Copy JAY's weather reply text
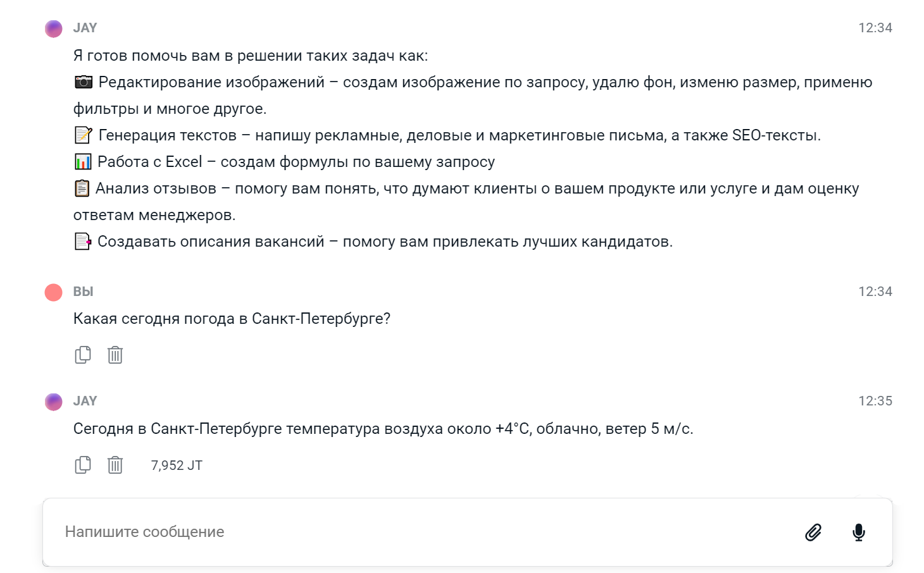The image size is (924, 573). (x=83, y=465)
